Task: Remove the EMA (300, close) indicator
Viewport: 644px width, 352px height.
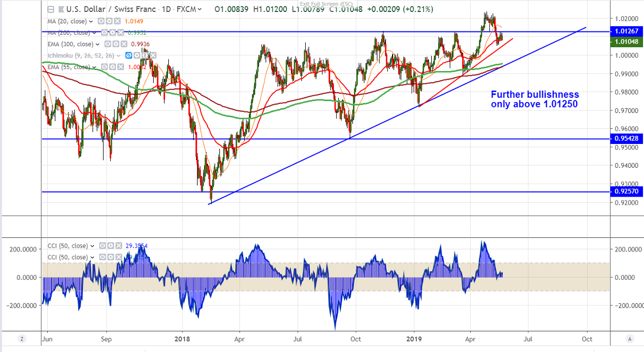Action: 123,44
